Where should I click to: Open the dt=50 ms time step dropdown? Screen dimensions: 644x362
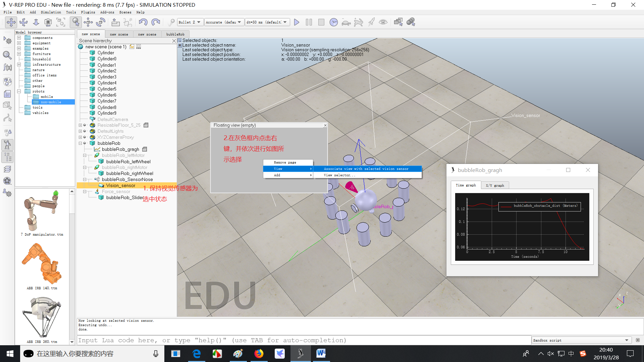[x=267, y=22]
